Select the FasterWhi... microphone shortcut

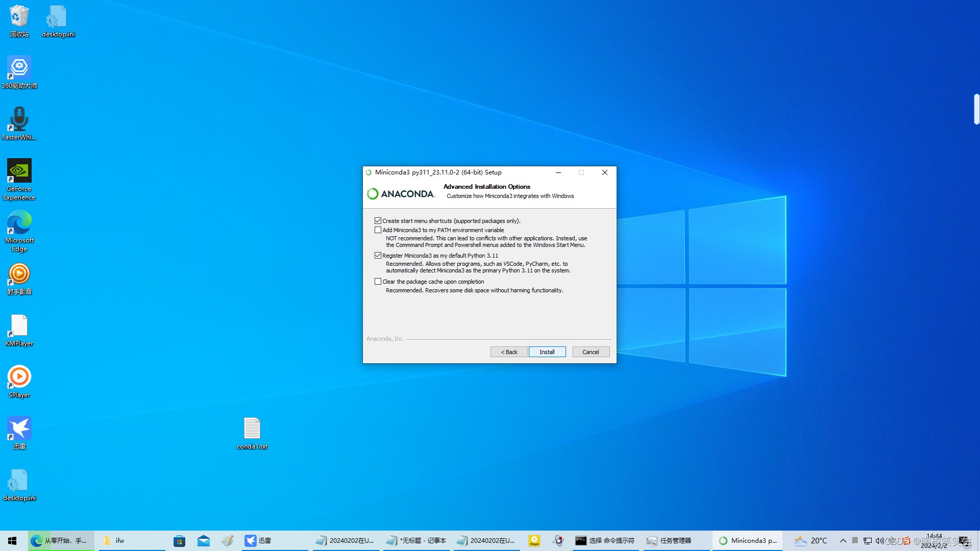[x=19, y=124]
